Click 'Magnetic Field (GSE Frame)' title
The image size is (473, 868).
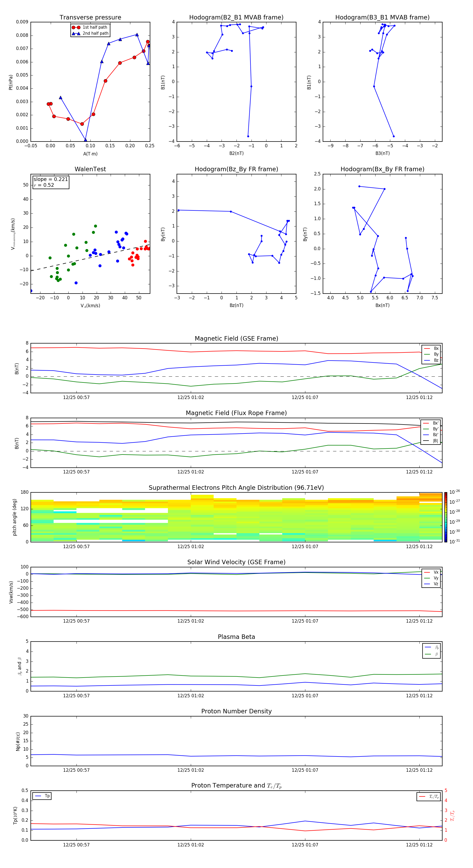point(236,339)
